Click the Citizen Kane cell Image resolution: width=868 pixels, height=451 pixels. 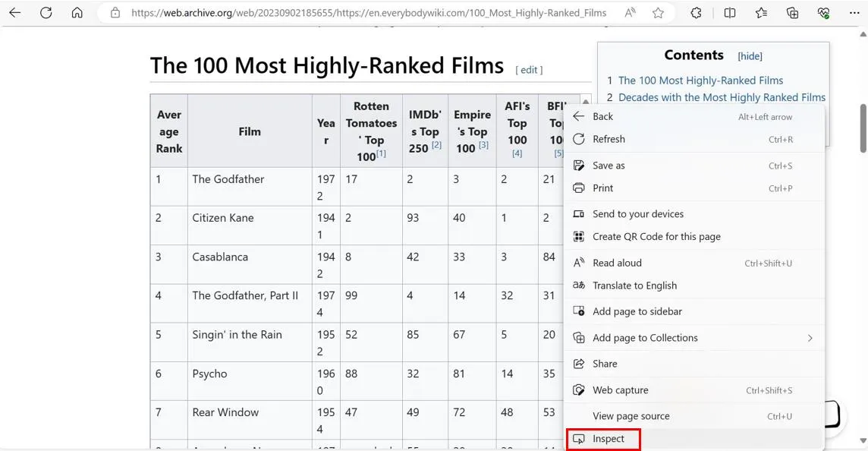coord(250,226)
